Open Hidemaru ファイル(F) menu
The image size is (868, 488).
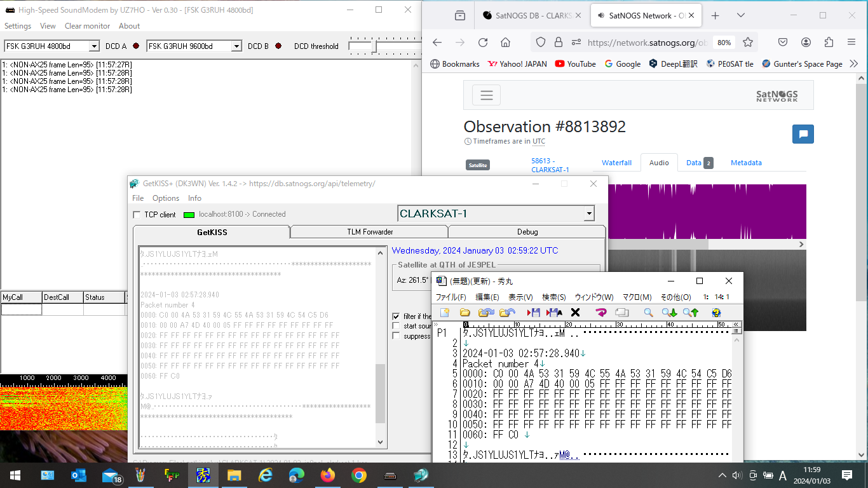tap(451, 297)
